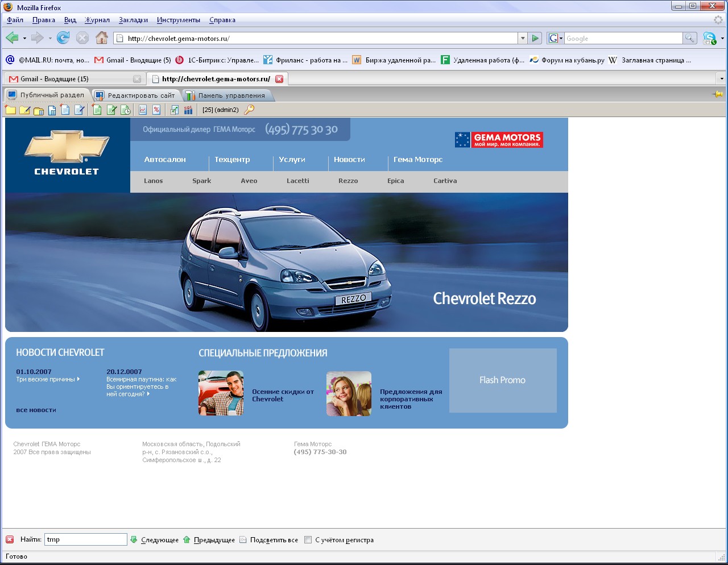Open the address bar dropdown arrow
This screenshot has height=565, width=728.
(x=522, y=38)
